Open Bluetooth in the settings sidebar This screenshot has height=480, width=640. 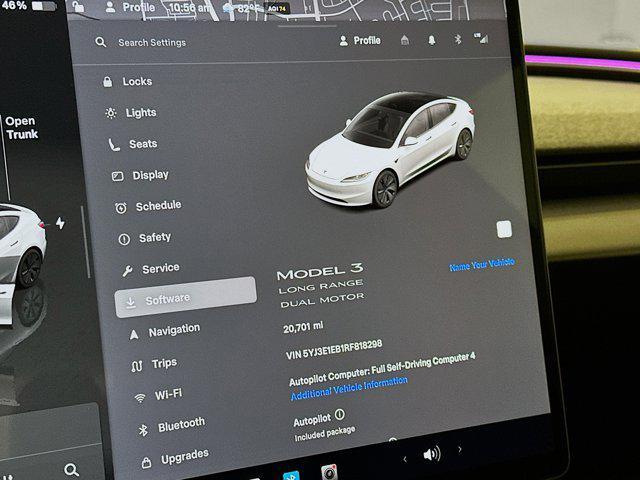pos(171,426)
